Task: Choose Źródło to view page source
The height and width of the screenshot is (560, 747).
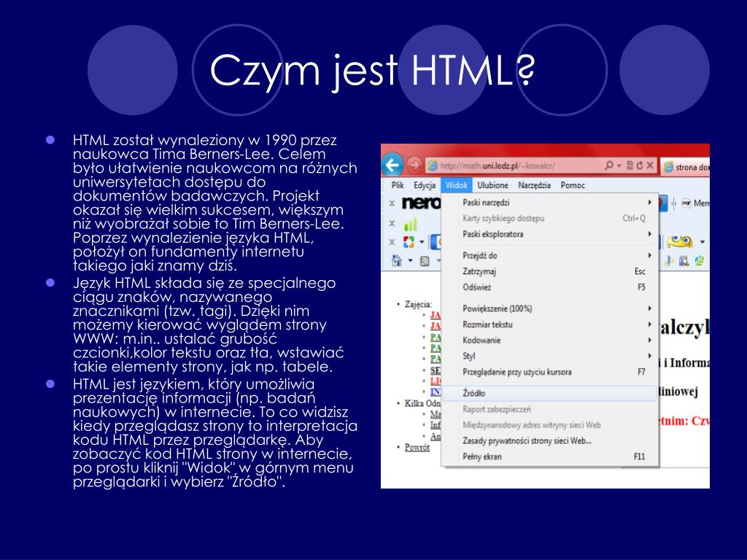Action: pyautogui.click(x=551, y=393)
